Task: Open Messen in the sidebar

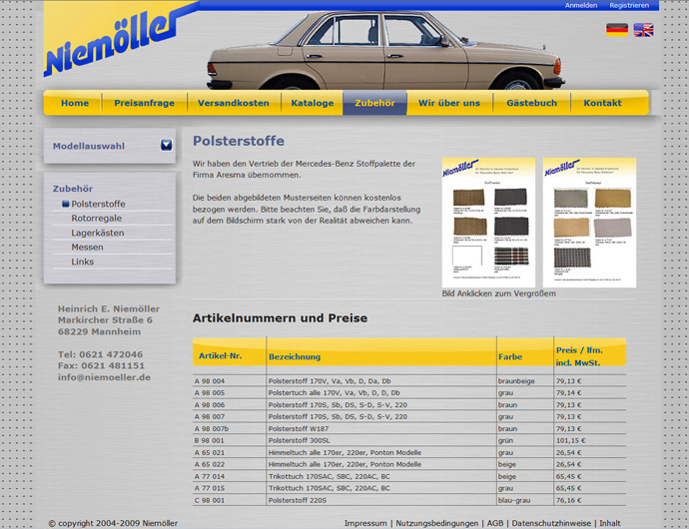Action: point(87,247)
